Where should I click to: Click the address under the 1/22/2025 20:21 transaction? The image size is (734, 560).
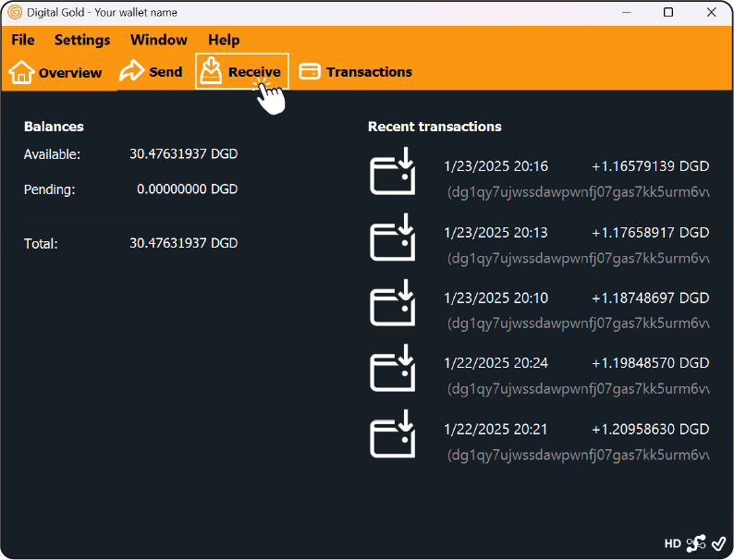(x=578, y=456)
